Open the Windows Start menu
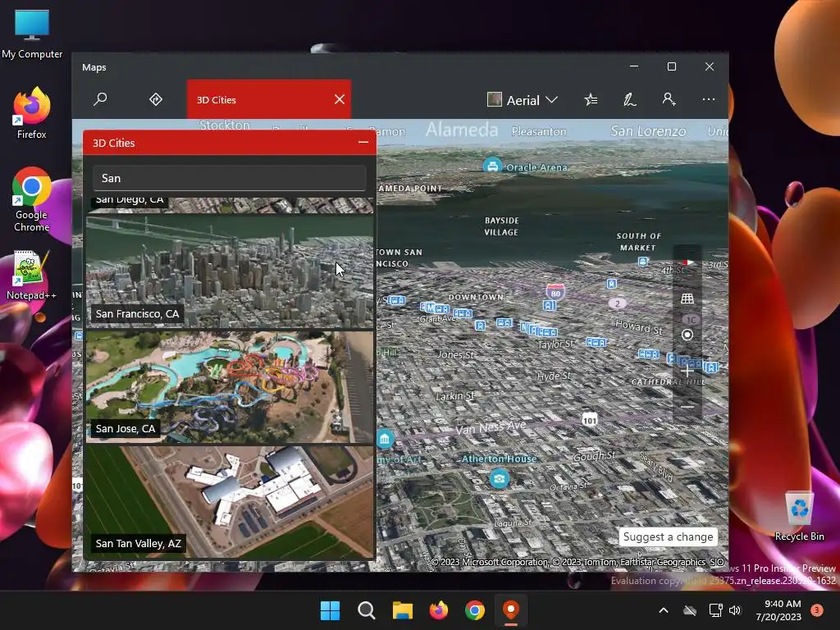 pos(330,610)
